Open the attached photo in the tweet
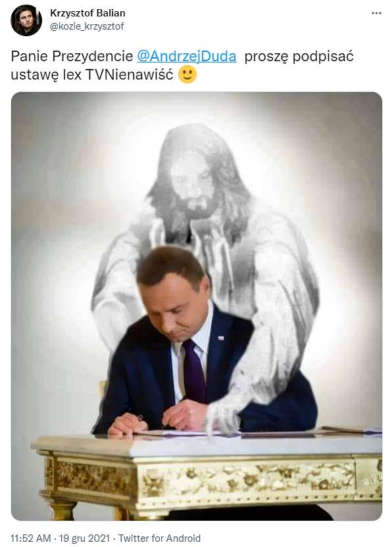This screenshot has height=547, width=392. (x=197, y=306)
